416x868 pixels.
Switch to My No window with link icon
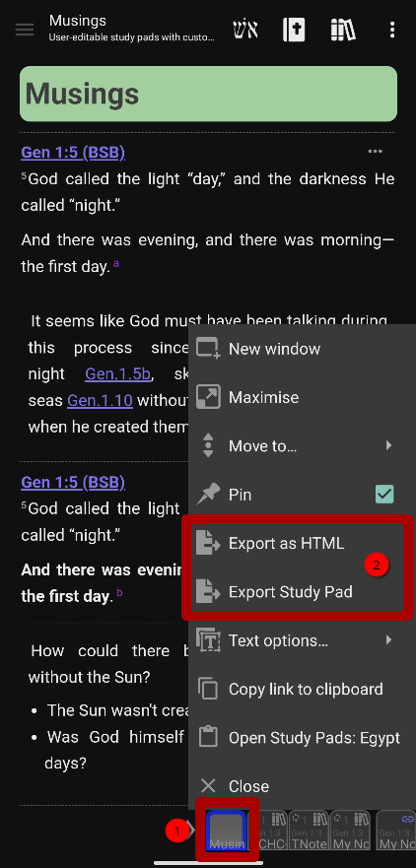[396, 830]
